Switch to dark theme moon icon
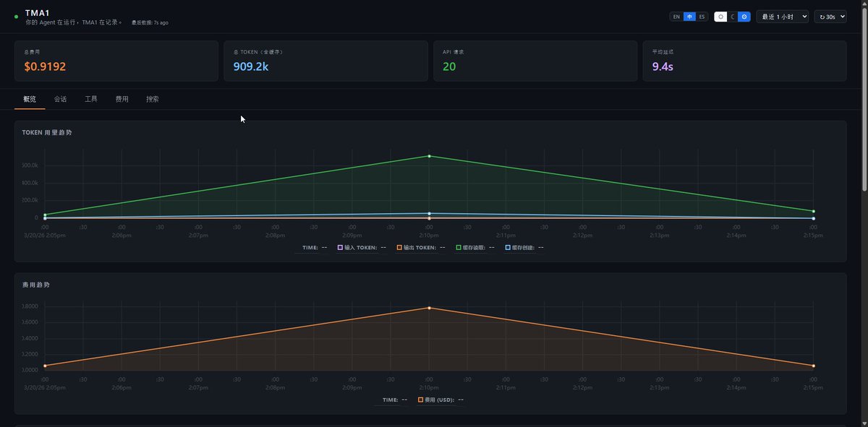The width and height of the screenshot is (868, 427). pyautogui.click(x=732, y=17)
